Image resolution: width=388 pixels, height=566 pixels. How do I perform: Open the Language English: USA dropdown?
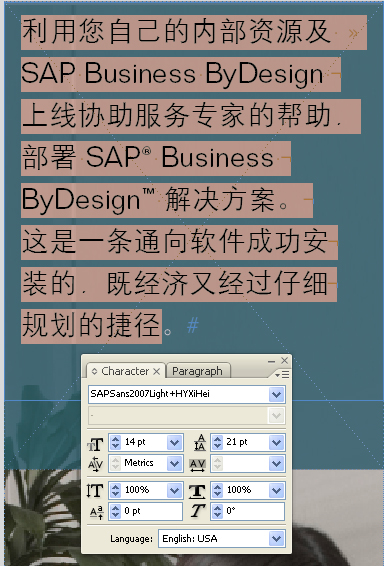pos(277,539)
